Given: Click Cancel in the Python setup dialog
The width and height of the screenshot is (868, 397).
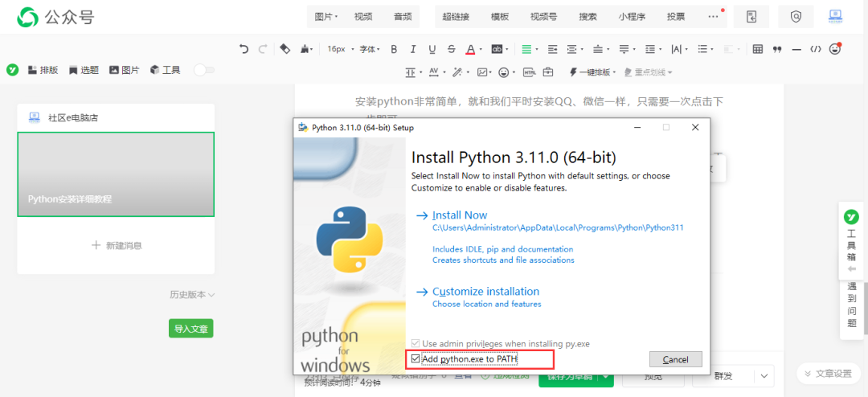Looking at the screenshot, I should pos(675,359).
